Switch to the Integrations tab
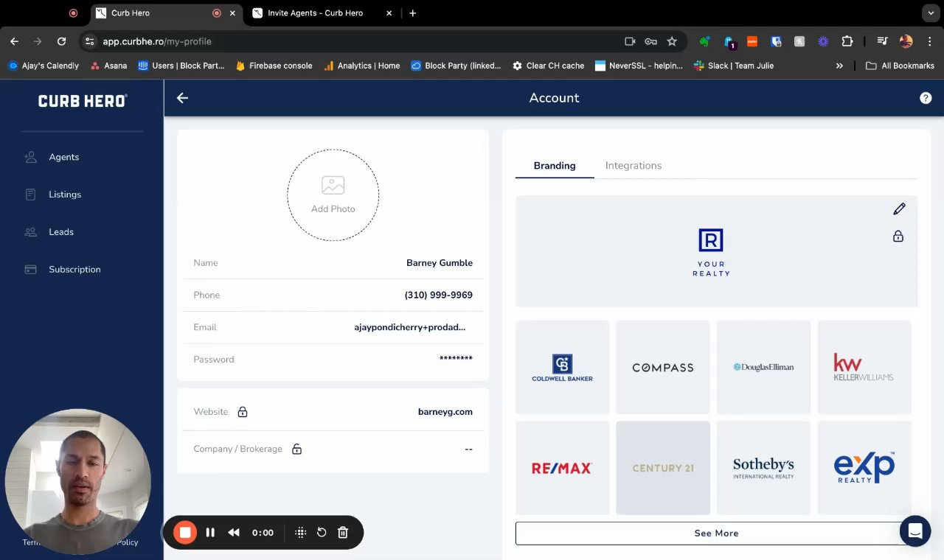Viewport: 944px width, 560px height. tap(634, 166)
